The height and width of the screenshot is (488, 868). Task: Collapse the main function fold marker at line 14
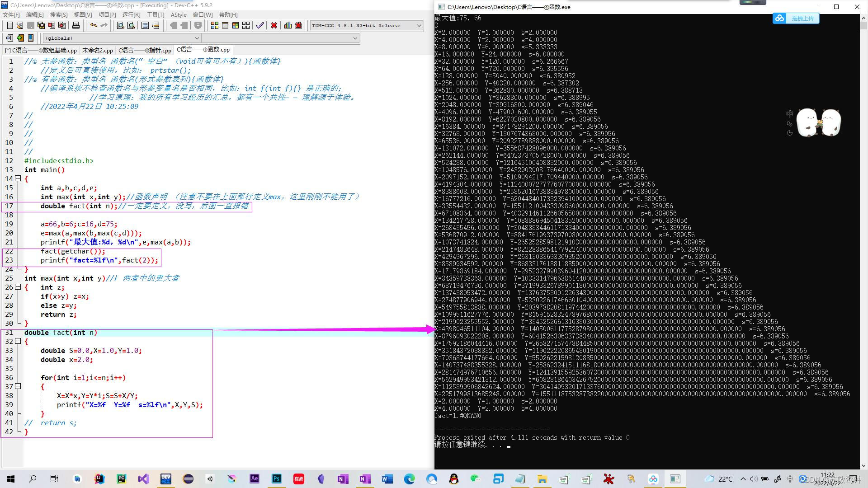(x=18, y=178)
